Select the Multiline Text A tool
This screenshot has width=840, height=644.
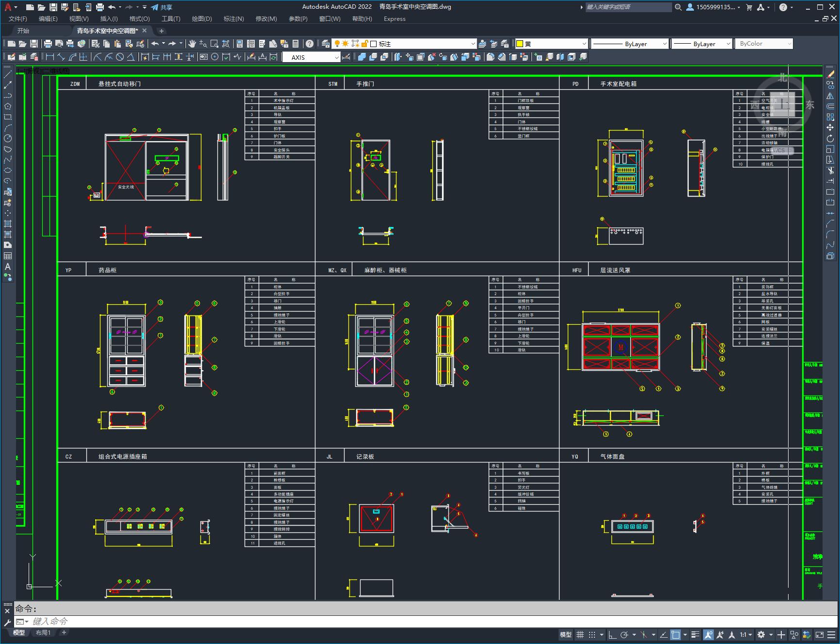coord(8,266)
